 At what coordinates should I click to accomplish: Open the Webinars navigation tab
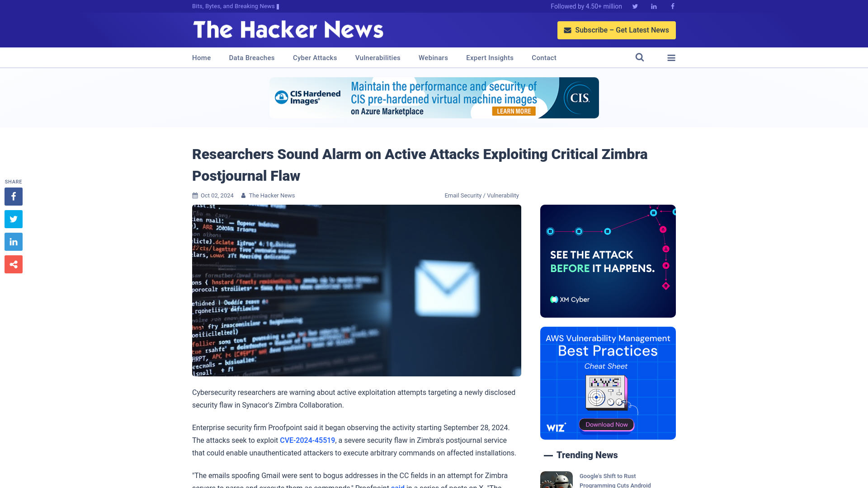click(x=433, y=57)
